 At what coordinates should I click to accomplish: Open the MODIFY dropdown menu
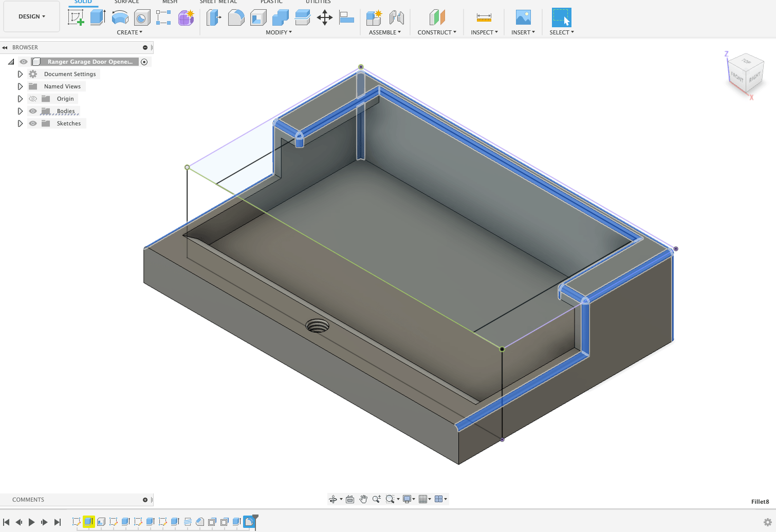pyautogui.click(x=279, y=32)
